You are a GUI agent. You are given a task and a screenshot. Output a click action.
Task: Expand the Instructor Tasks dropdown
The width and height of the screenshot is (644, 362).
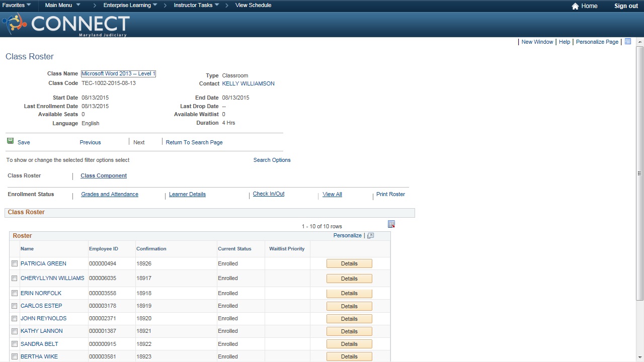tap(196, 5)
